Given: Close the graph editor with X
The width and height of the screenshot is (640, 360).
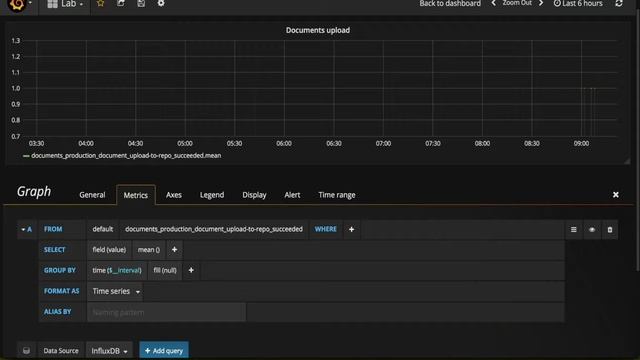Looking at the screenshot, I should tap(616, 195).
